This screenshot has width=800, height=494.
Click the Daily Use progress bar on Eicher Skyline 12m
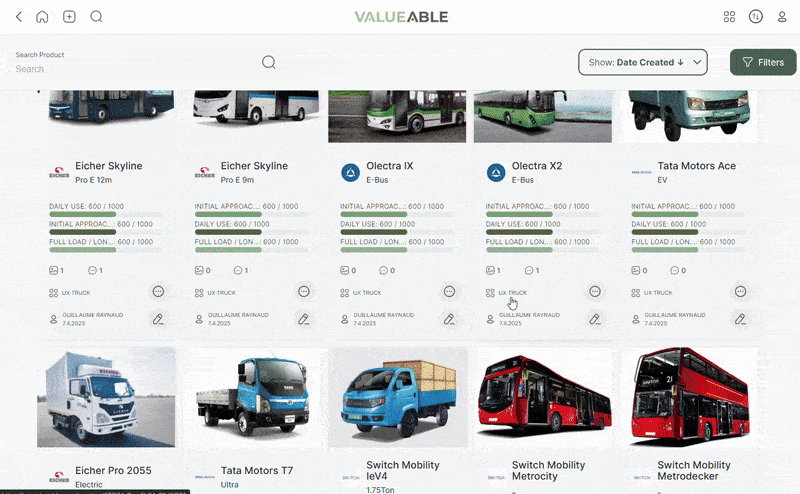pos(105,214)
